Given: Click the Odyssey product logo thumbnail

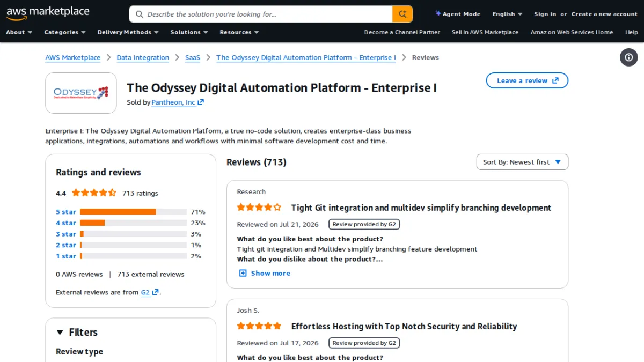Looking at the screenshot, I should pos(81,93).
